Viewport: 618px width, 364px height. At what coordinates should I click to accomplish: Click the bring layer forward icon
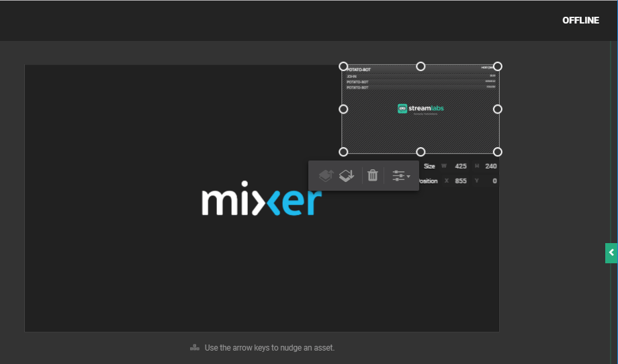coord(326,175)
